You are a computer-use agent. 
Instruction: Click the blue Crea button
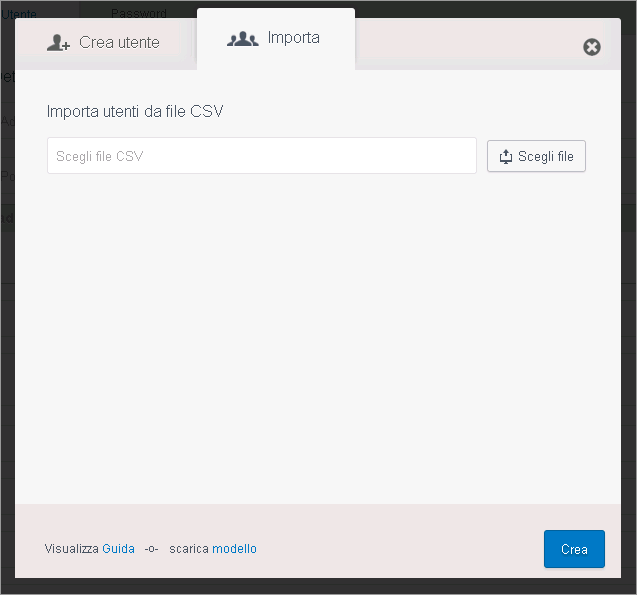tap(574, 549)
